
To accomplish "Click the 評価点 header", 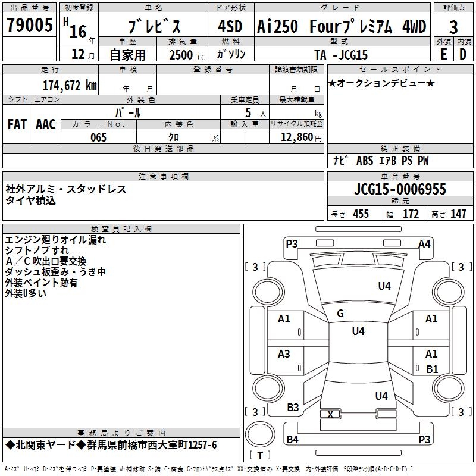I will pos(454,7).
